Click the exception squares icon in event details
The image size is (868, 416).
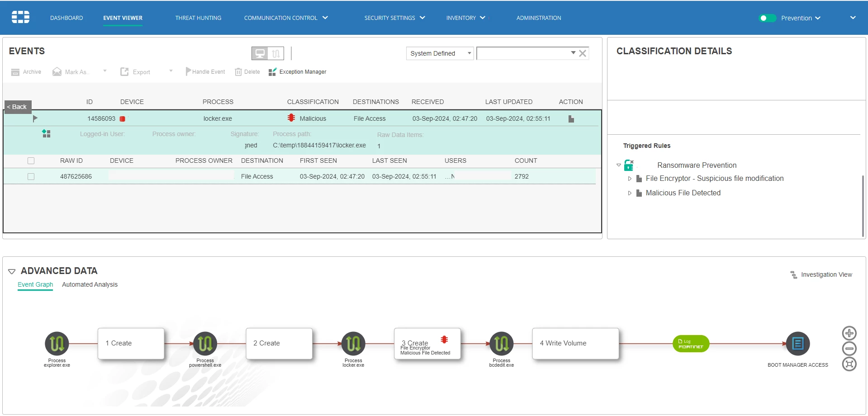[46, 133]
